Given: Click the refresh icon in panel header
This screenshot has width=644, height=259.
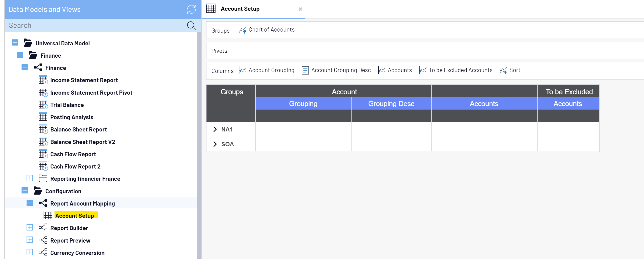Looking at the screenshot, I should (x=191, y=9).
